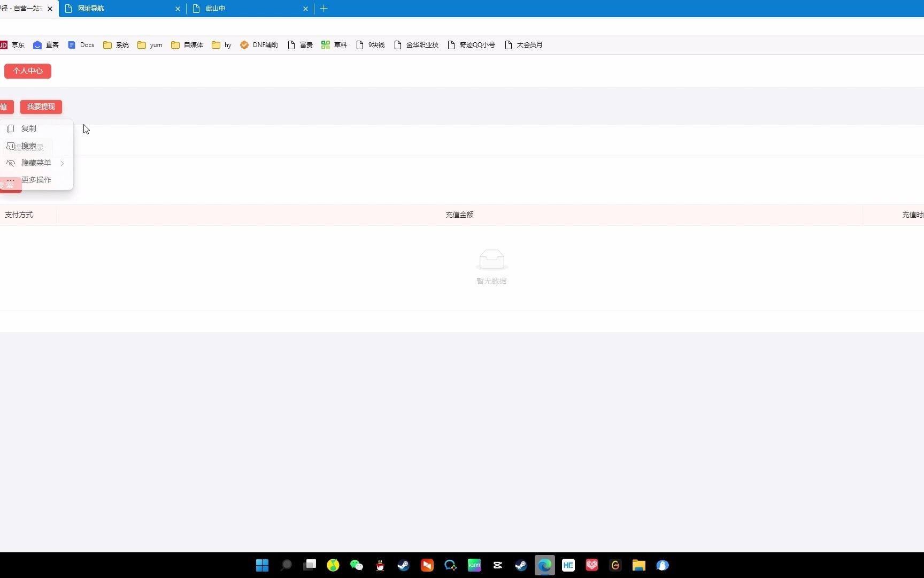Expand the 隐藏菜单 submenu
The image size is (924, 578).
pos(36,163)
